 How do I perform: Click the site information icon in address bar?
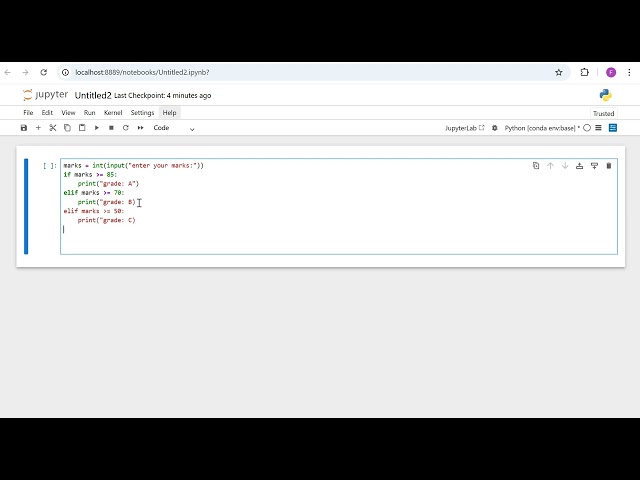coord(65,72)
